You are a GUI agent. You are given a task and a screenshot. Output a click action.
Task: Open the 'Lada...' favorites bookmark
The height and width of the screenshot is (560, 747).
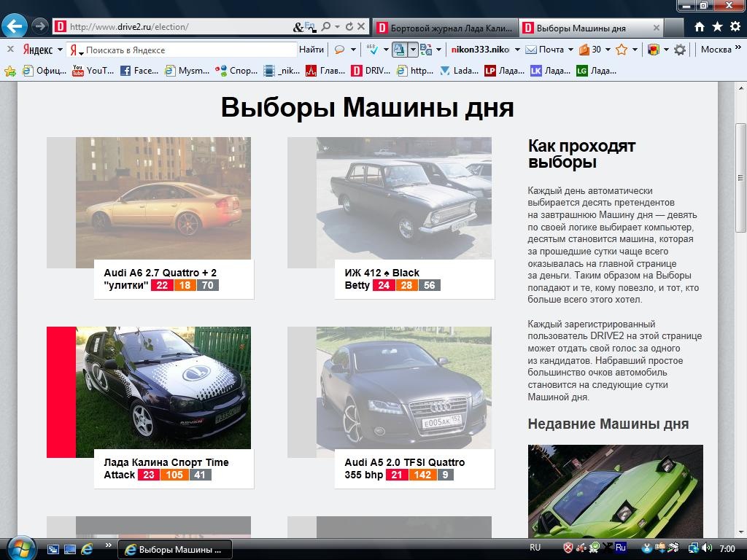[460, 71]
